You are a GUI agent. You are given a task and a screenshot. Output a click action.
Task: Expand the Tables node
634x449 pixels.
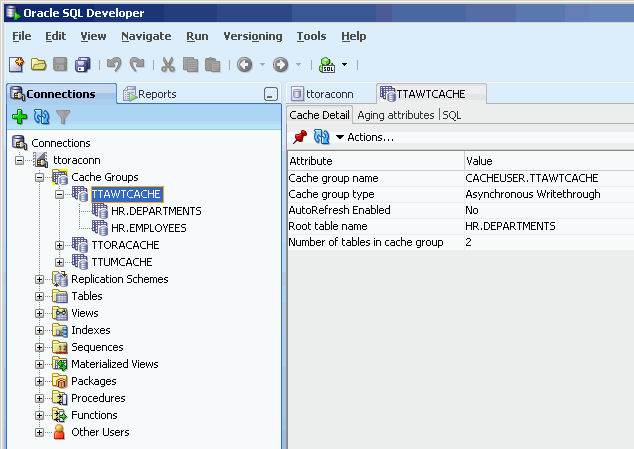pos(39,297)
